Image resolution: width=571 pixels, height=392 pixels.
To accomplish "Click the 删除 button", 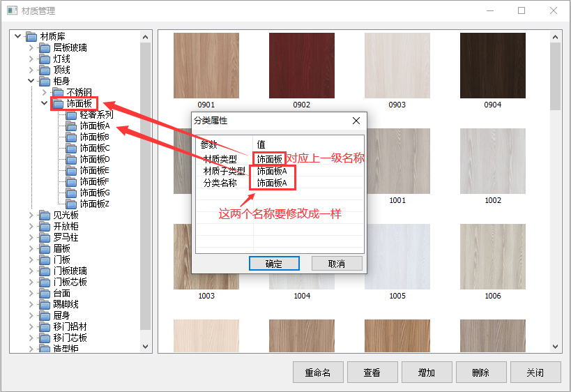I will (x=481, y=372).
